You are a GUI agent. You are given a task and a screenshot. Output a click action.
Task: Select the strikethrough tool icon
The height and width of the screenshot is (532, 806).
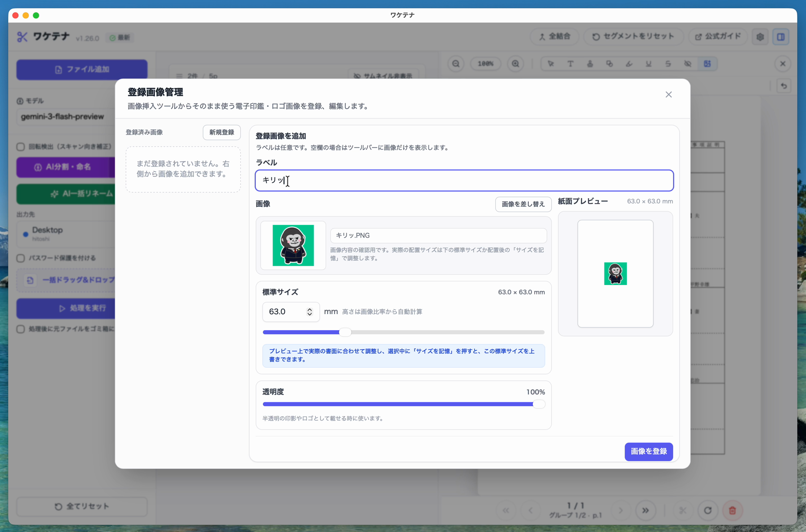668,64
